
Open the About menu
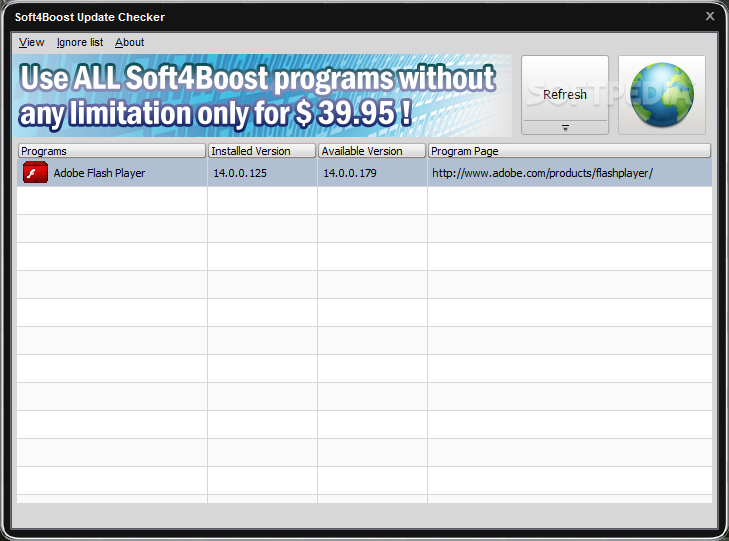point(129,42)
